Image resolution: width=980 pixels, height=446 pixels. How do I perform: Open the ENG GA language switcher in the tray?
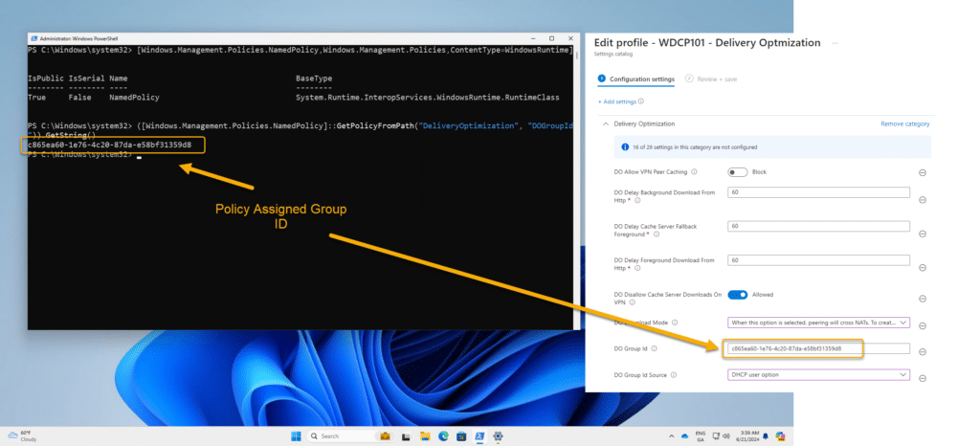point(701,436)
